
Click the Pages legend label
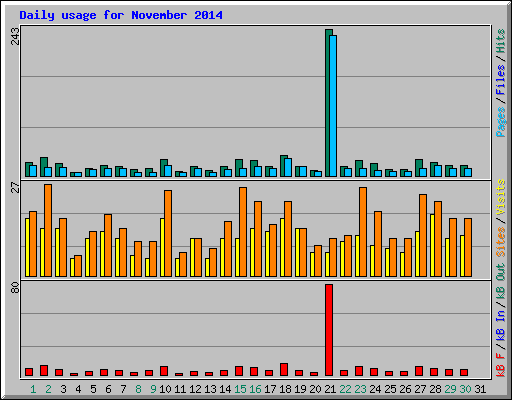(x=501, y=122)
